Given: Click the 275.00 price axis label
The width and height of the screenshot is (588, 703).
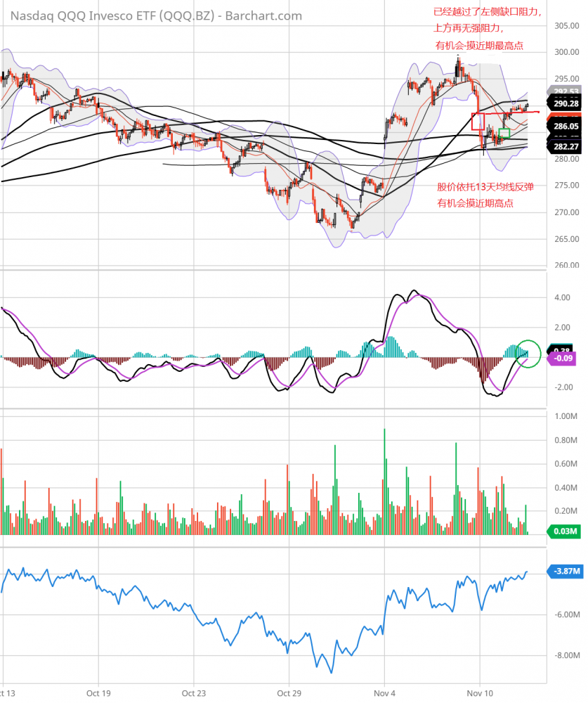Looking at the screenshot, I should (x=566, y=185).
